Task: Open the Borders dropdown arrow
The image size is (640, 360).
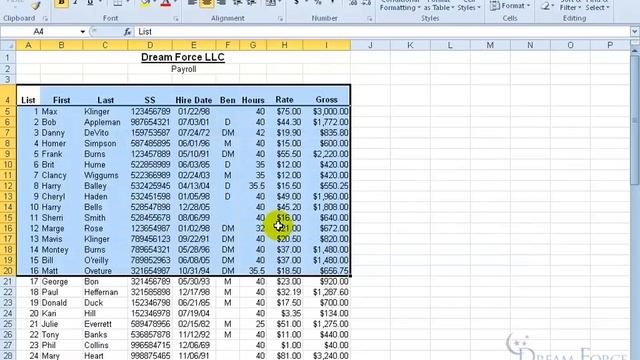Action: tap(128, 3)
